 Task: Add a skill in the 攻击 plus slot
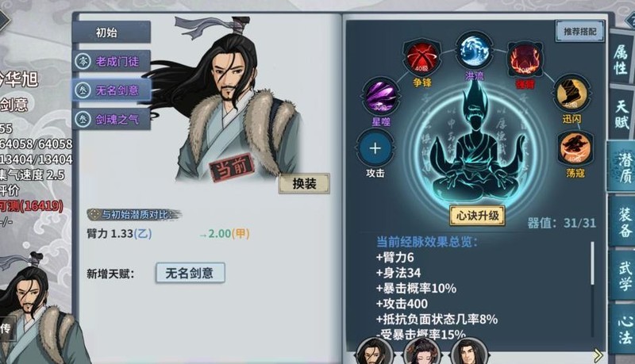(x=375, y=148)
